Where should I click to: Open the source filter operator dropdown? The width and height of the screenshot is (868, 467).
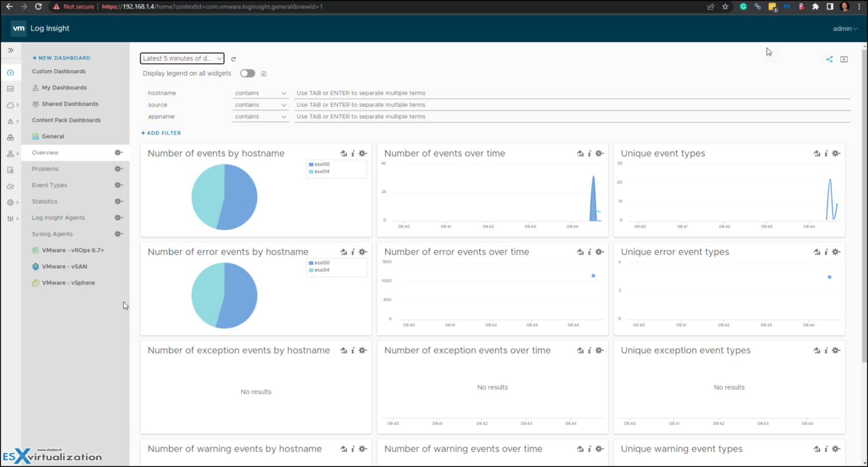(260, 105)
